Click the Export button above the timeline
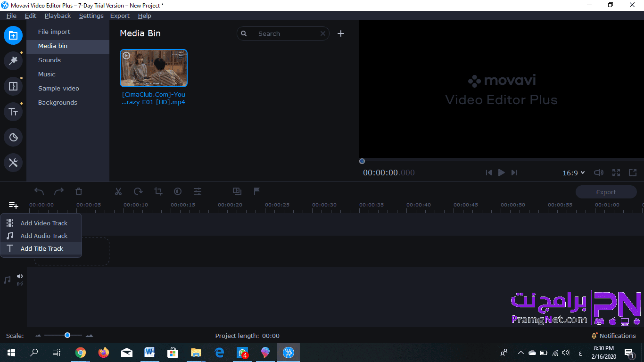This screenshot has width=644, height=362. pyautogui.click(x=606, y=192)
